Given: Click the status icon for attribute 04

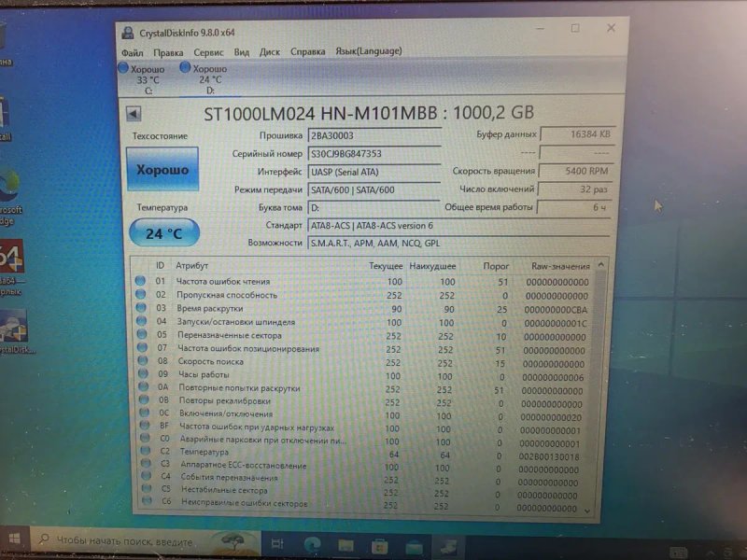Looking at the screenshot, I should [x=142, y=320].
